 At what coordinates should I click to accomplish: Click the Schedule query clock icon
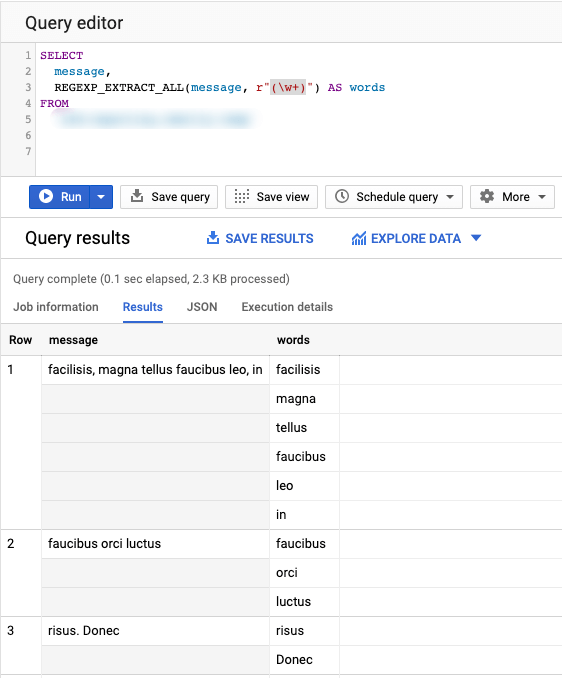click(x=342, y=196)
